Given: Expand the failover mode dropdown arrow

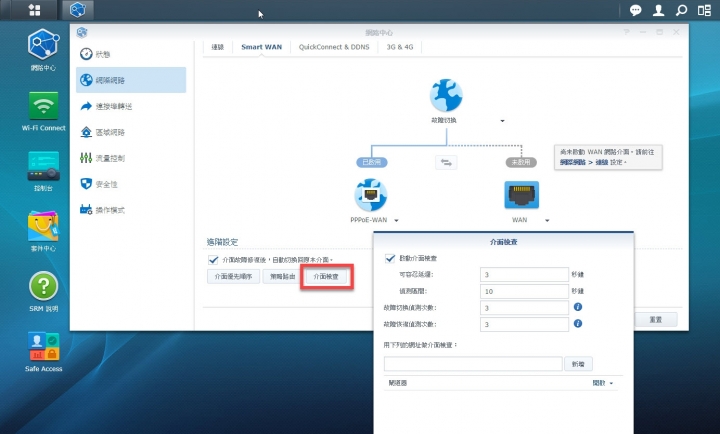Looking at the screenshot, I should 502,121.
